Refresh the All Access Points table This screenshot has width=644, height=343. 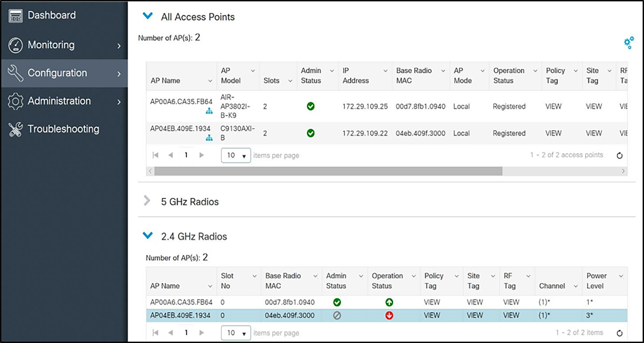tap(620, 155)
